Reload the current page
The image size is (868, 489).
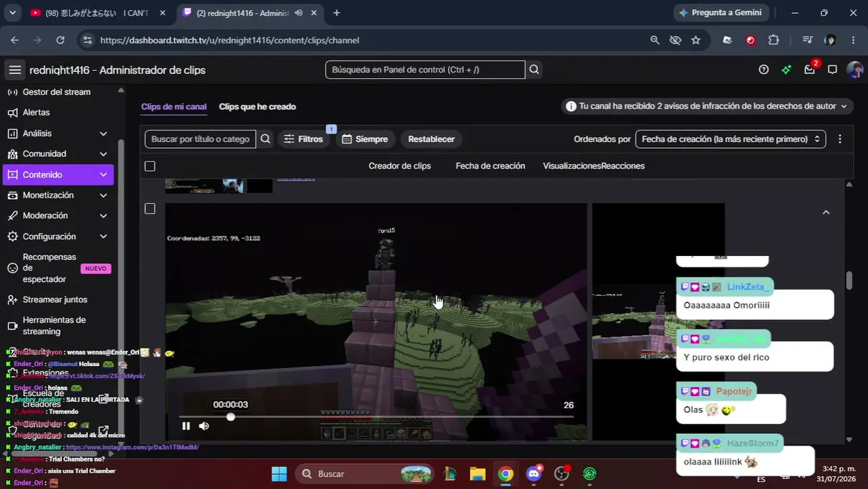[60, 40]
